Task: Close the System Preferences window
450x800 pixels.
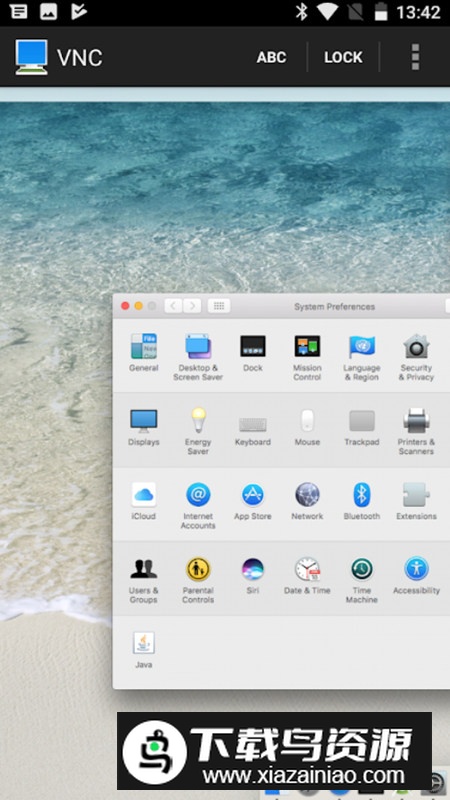Action: point(125,306)
